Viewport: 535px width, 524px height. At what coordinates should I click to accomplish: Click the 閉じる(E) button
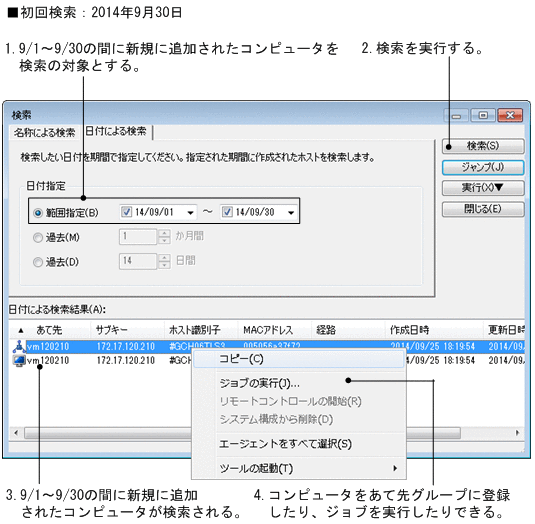(483, 209)
